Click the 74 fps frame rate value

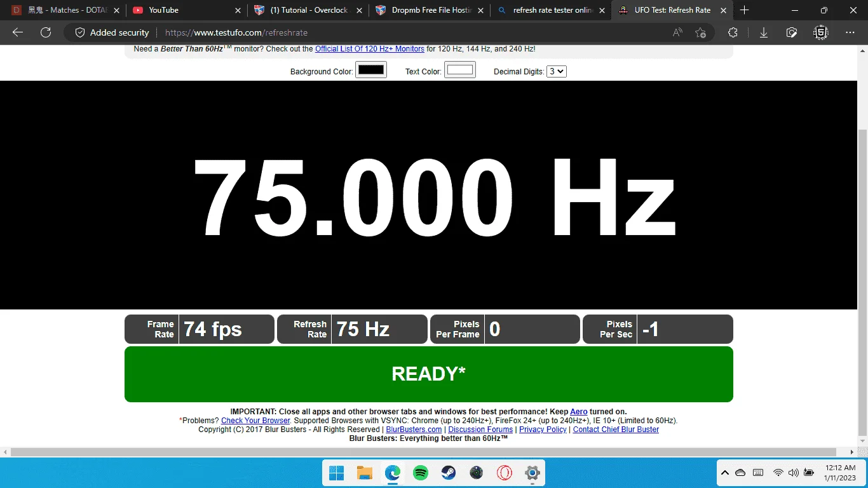[x=213, y=329]
